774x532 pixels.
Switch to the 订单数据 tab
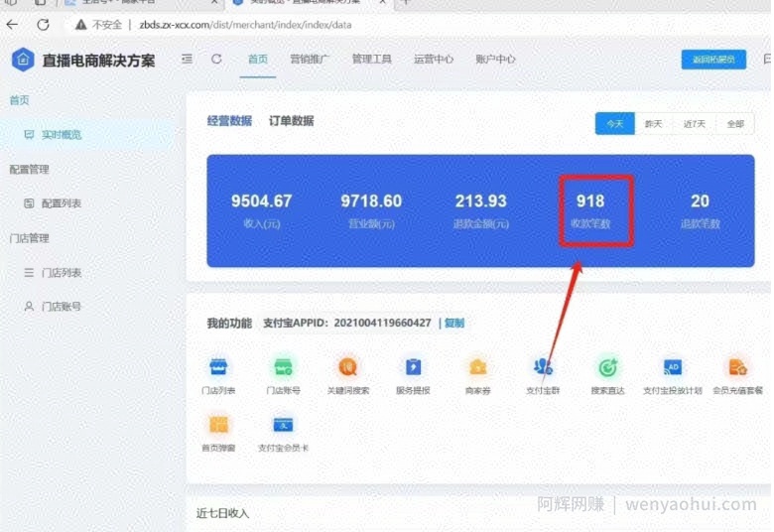tap(291, 121)
